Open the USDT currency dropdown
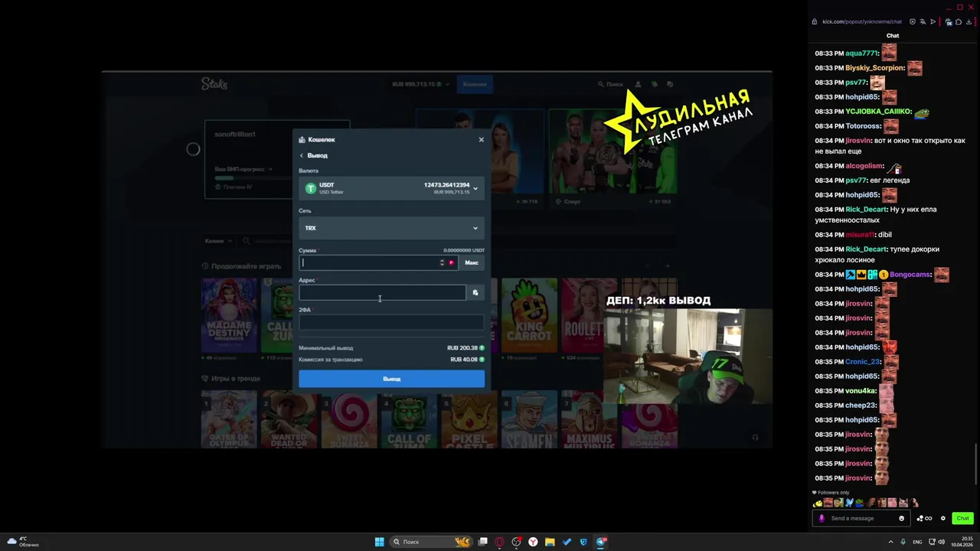980x551 pixels. click(x=391, y=188)
